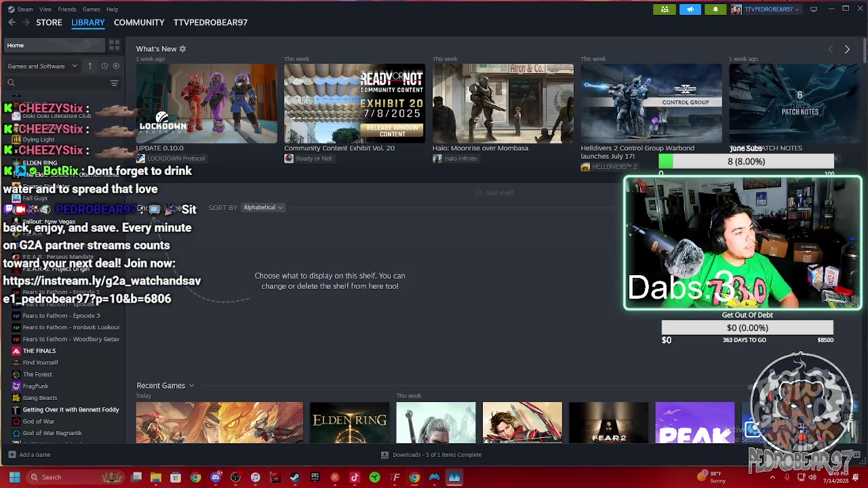Open the Games menu
Screen dimensions: 868x488
point(92,9)
